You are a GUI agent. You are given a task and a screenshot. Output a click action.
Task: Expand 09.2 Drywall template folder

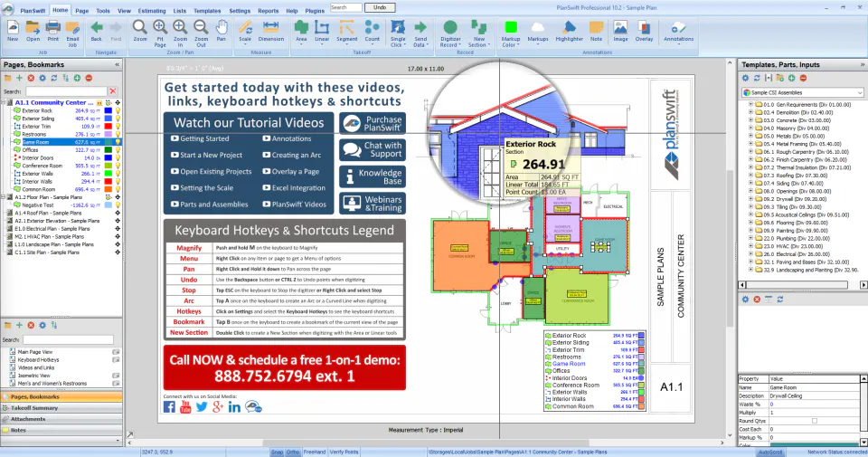[x=750, y=199]
